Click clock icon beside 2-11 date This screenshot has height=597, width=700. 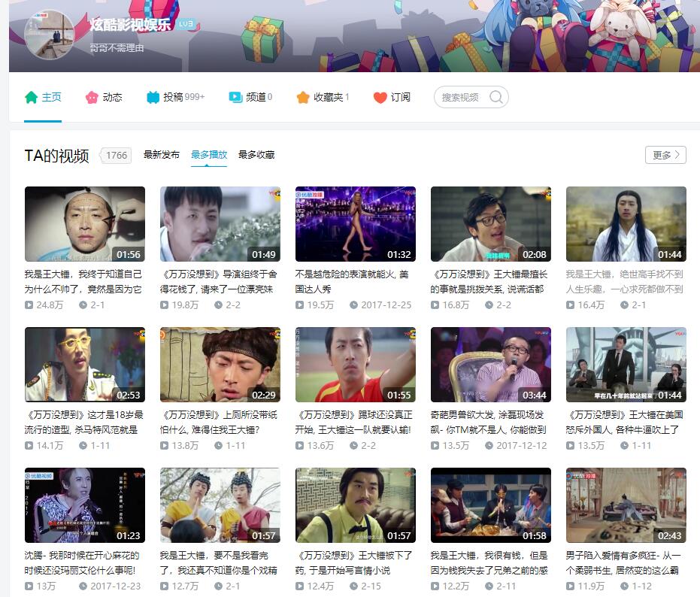(x=489, y=586)
